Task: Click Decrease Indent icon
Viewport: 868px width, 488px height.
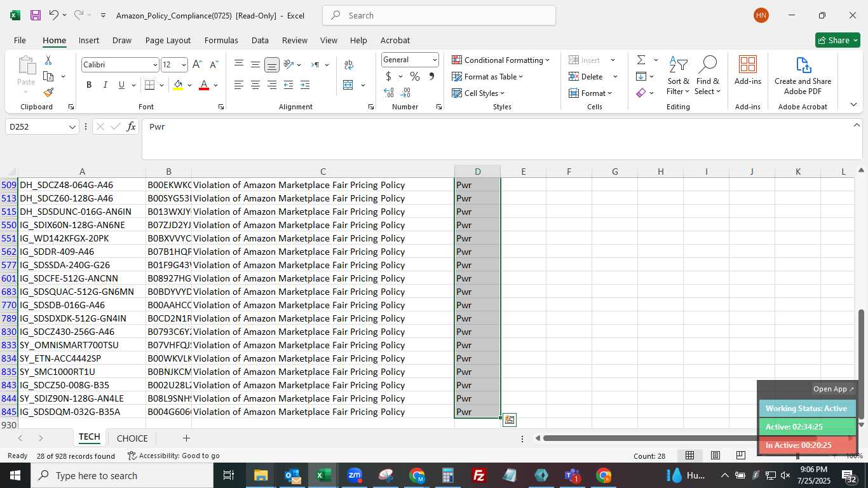Action: (x=288, y=85)
